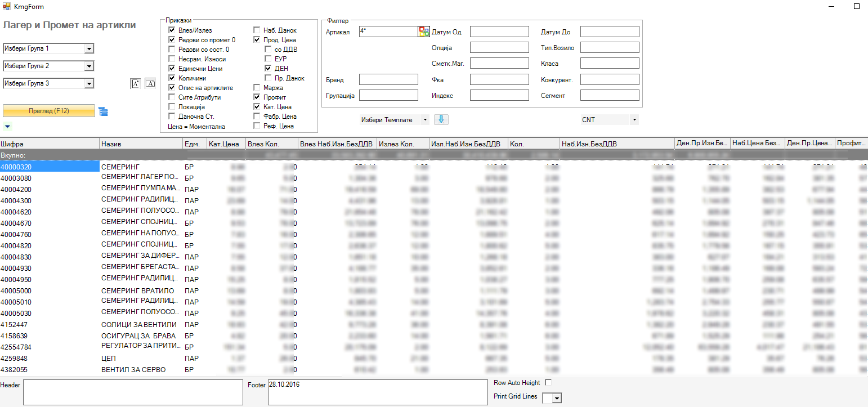Viewport: 868px width, 407px height.
Task: Click the article lookup icon beside Артикал field
Action: [423, 32]
